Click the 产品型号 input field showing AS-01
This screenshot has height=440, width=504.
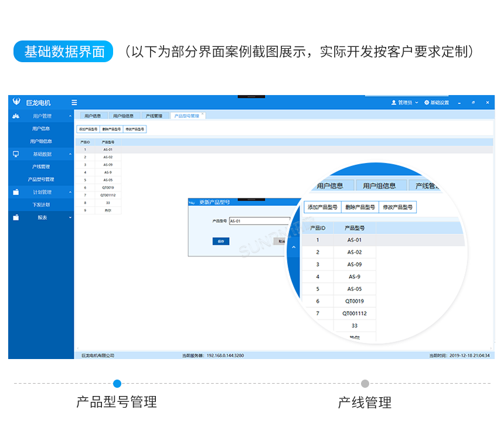[259, 221]
